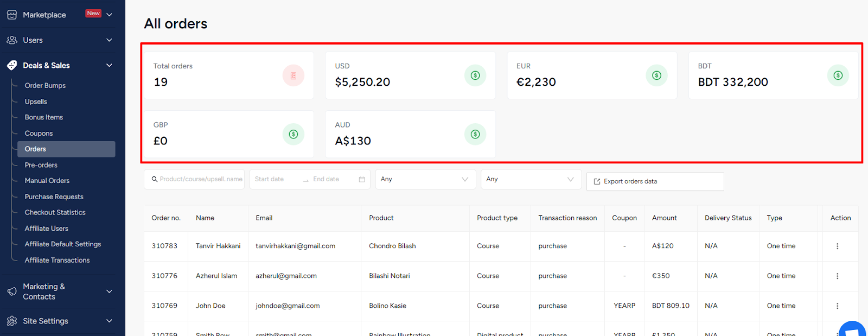Expand the Marketplace menu chevron

(110, 15)
